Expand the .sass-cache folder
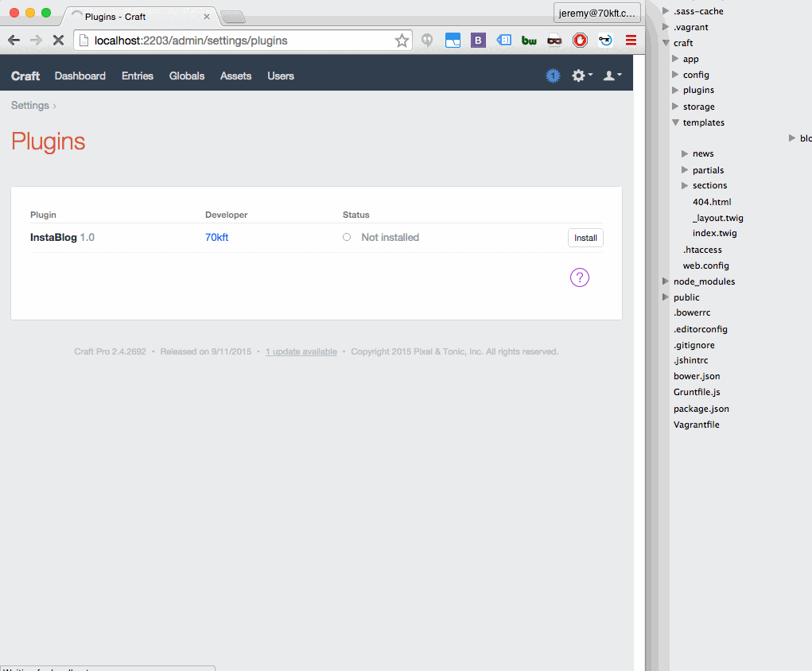 (x=666, y=11)
